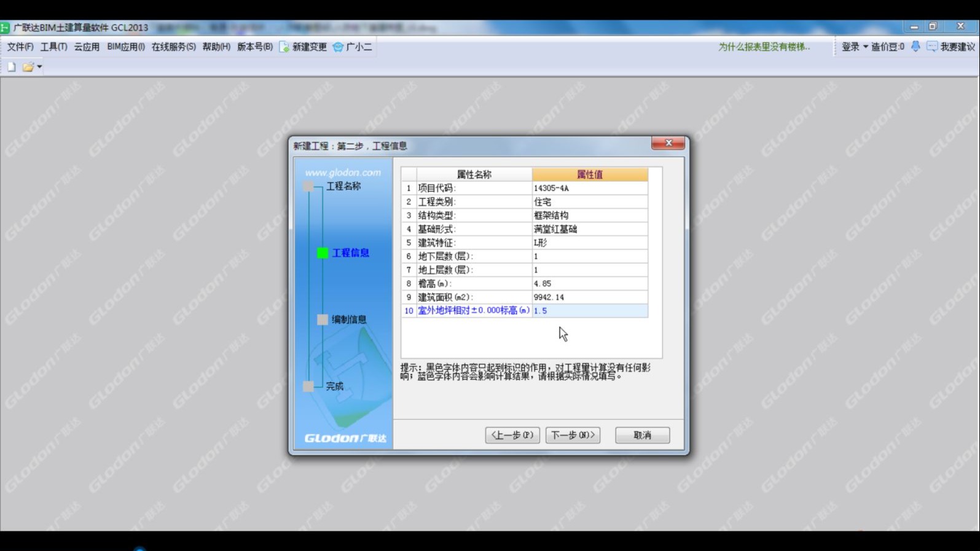Restore the GCL2013 main window
The image size is (980, 551).
click(x=933, y=26)
